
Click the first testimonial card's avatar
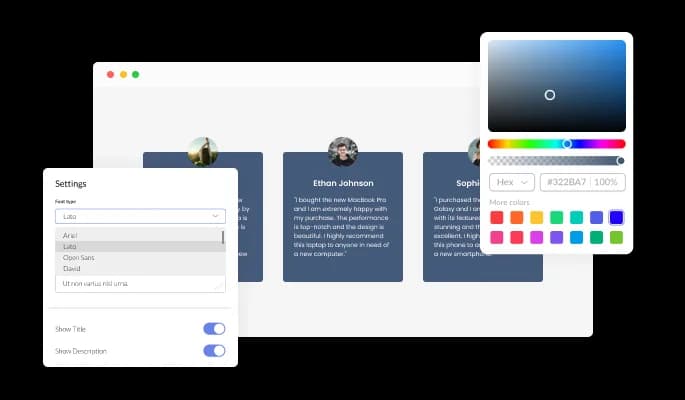[203, 152]
